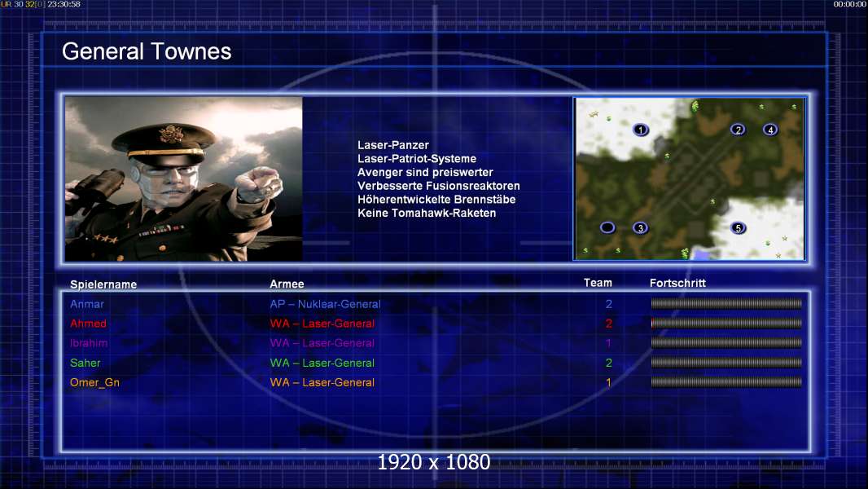The height and width of the screenshot is (489, 868).
Task: Click Anmar's 'AP – Nuklear-General' army
Action: [x=325, y=304]
